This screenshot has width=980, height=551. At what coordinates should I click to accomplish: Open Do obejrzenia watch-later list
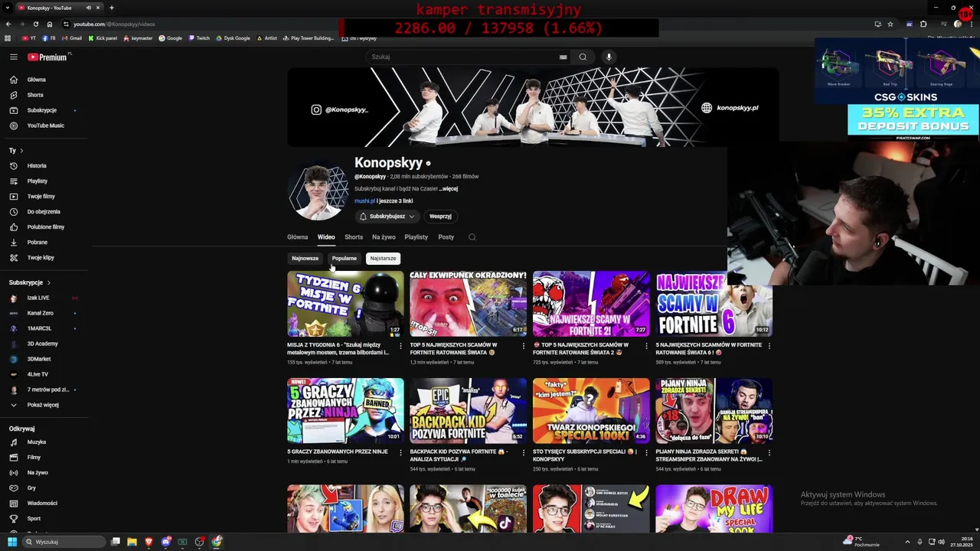pyautogui.click(x=43, y=211)
